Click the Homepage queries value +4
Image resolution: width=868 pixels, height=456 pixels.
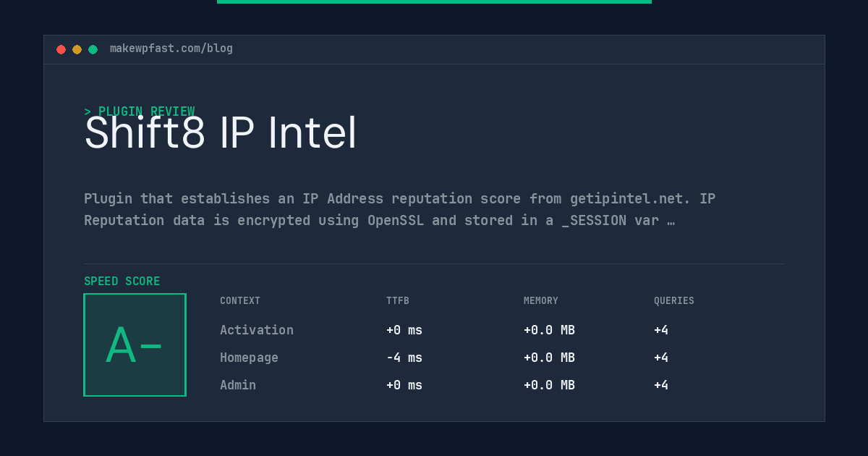pyautogui.click(x=661, y=358)
